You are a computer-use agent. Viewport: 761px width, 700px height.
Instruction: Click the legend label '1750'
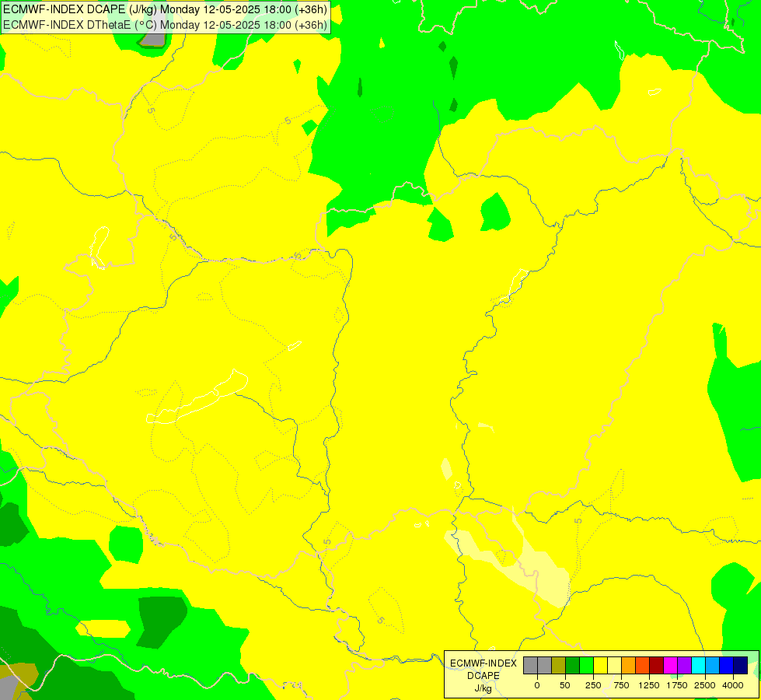point(677,685)
